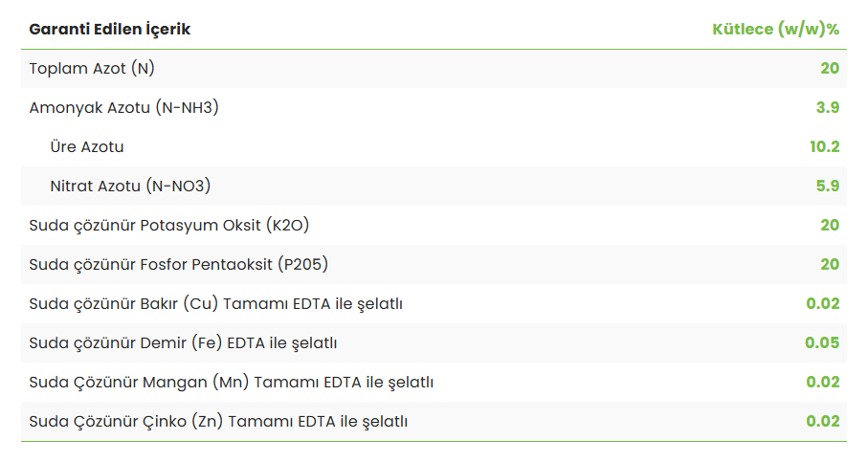Image resolution: width=868 pixels, height=462 pixels.
Task: Click the Fosfor Pentaoksit value 20
Action: point(829,264)
